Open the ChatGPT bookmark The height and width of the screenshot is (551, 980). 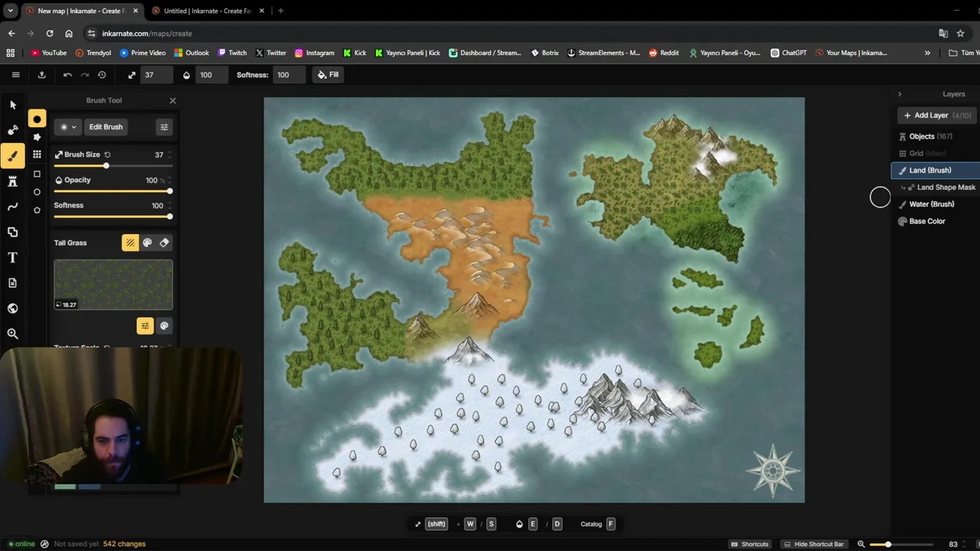pyautogui.click(x=789, y=53)
